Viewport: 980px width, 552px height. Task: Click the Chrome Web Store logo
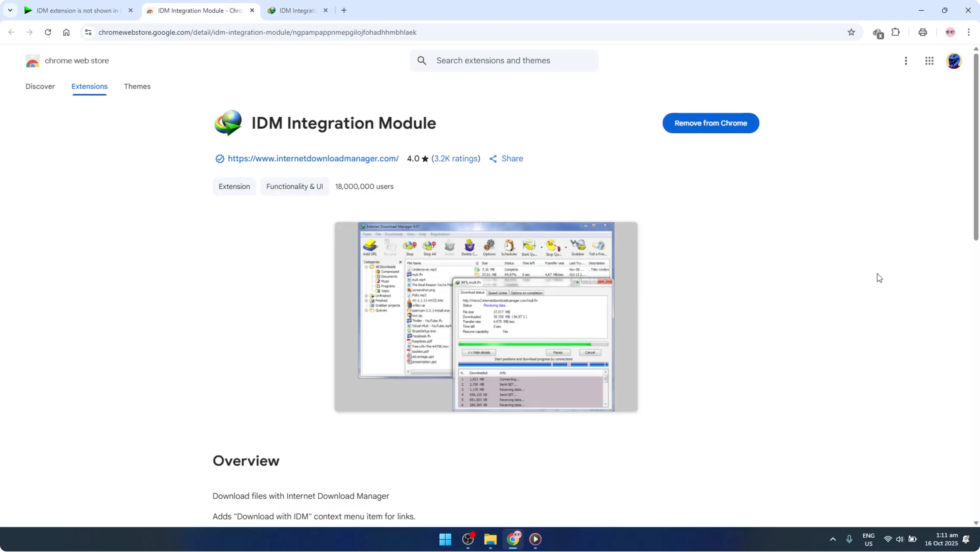click(x=32, y=61)
